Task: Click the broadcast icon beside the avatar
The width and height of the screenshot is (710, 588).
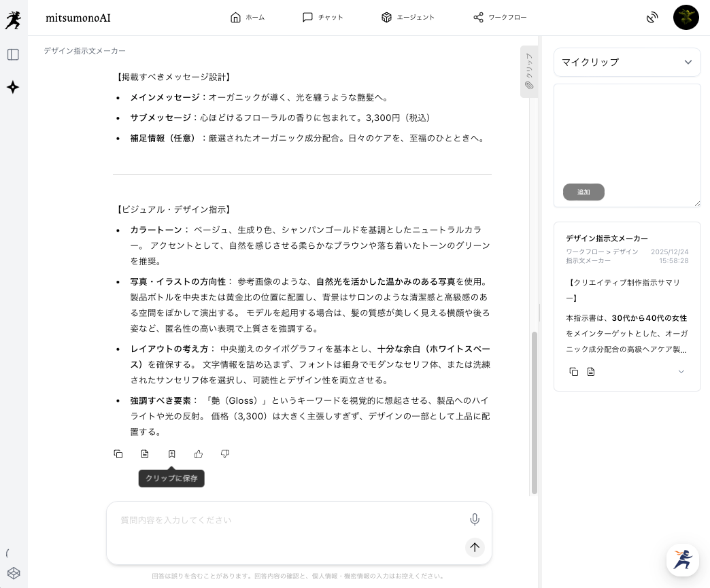Action: (652, 18)
